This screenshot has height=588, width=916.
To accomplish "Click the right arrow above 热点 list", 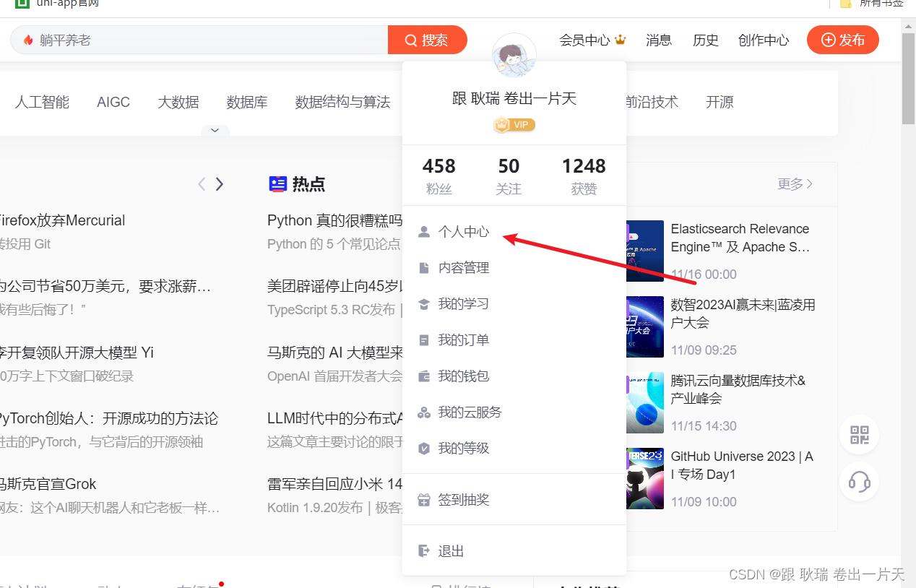I will click(x=220, y=183).
